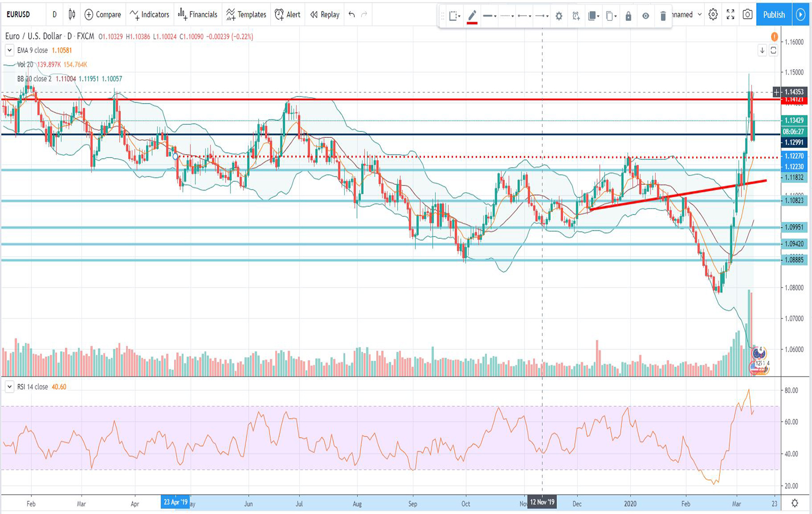The width and height of the screenshot is (812, 514).
Task: Open the Indicators menu
Action: coord(150,15)
